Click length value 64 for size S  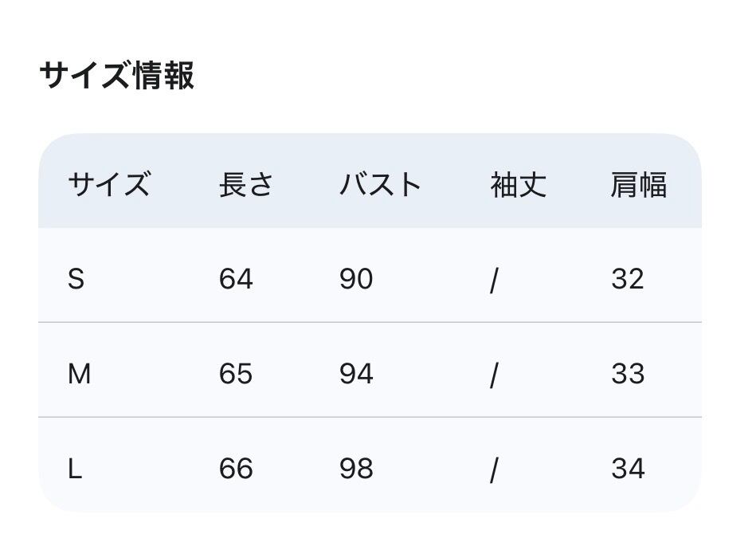point(236,279)
